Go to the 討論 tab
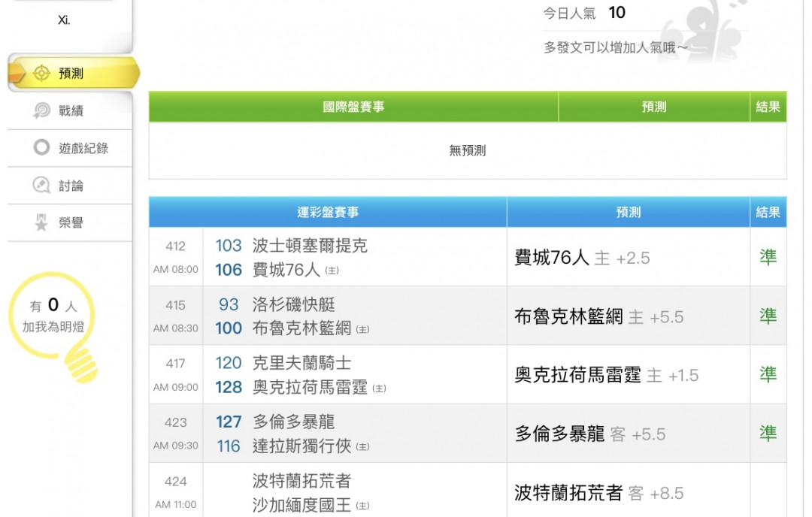Image resolution: width=812 pixels, height=517 pixels. pyautogui.click(x=70, y=186)
